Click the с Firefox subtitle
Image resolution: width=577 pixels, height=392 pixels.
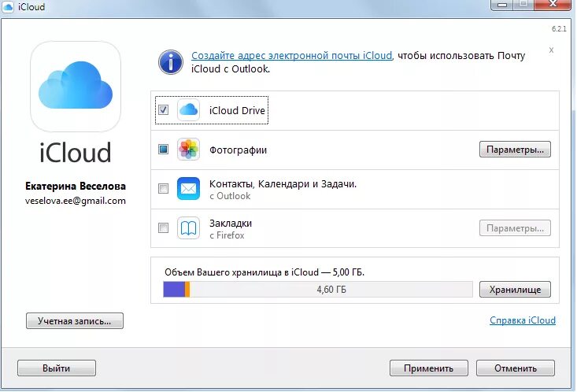tap(227, 235)
